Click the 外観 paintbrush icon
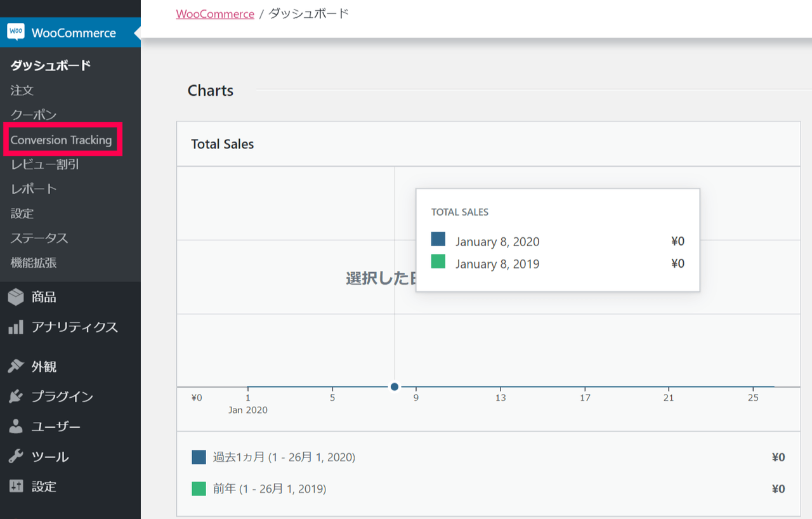 tap(16, 367)
